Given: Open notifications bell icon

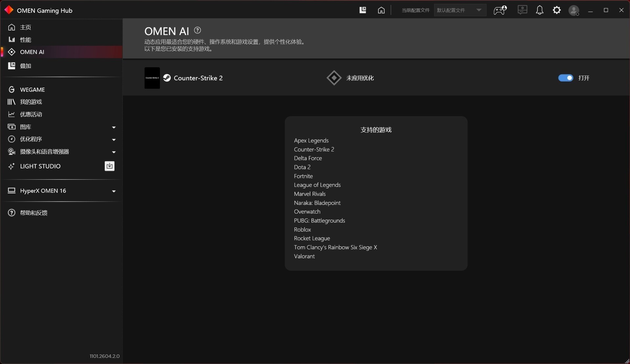Looking at the screenshot, I should 539,10.
